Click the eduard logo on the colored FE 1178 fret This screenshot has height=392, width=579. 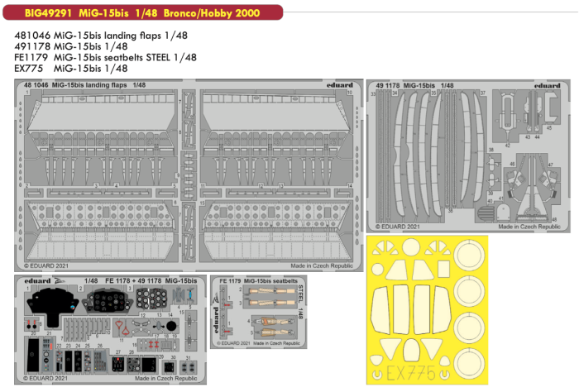coord(35,281)
